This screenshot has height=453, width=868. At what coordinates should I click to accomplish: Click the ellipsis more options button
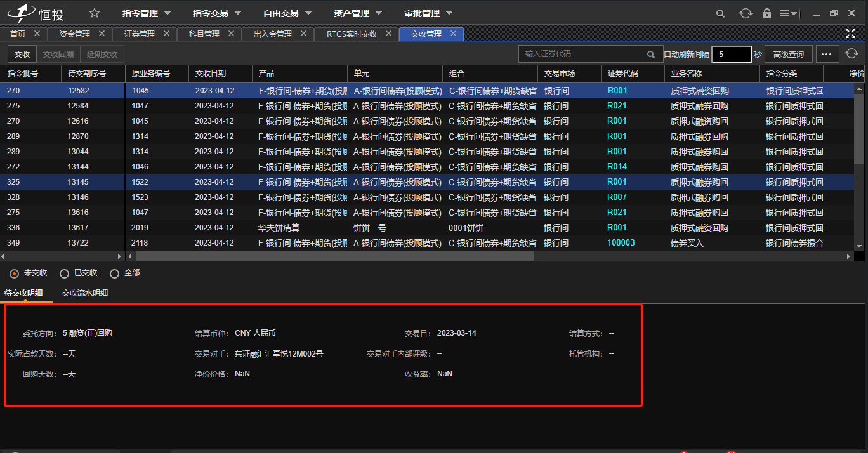point(827,55)
